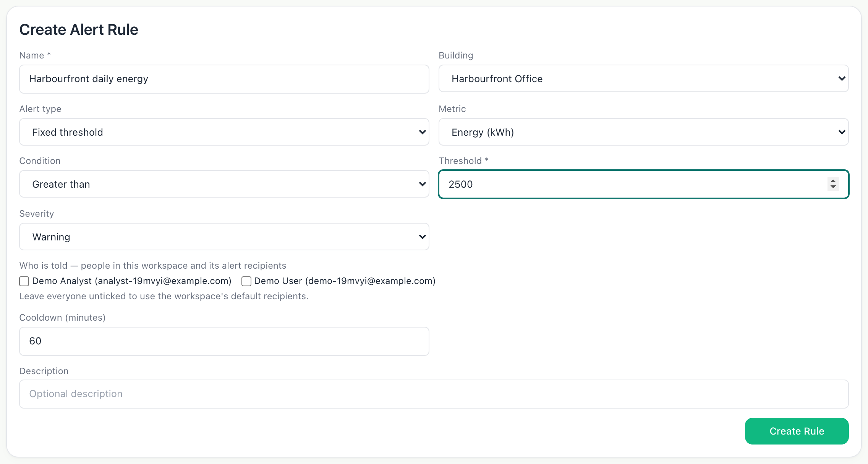The height and width of the screenshot is (464, 868).
Task: Increase Threshold with the up stepper arrow
Action: coord(833,181)
